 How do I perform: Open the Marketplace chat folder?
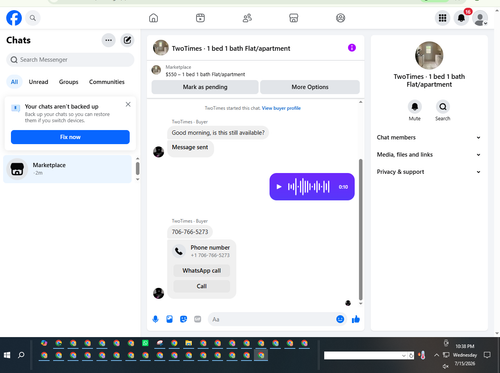coord(67,169)
